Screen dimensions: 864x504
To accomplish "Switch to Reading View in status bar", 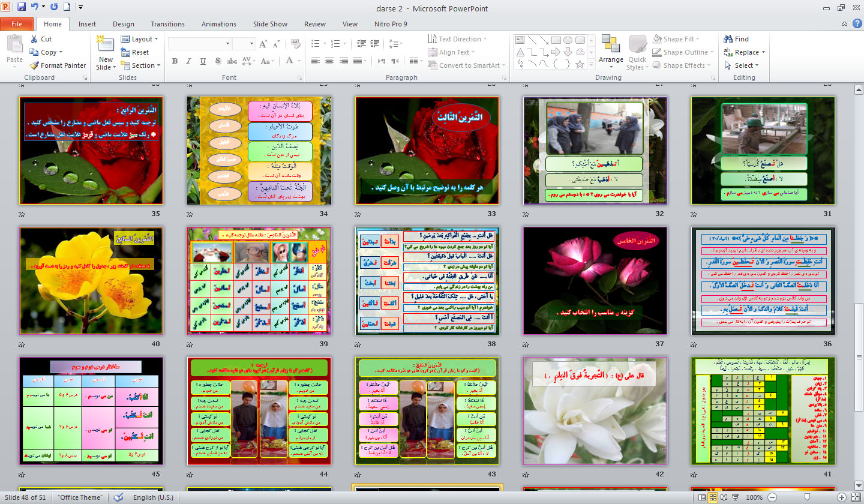I will coord(723,497).
